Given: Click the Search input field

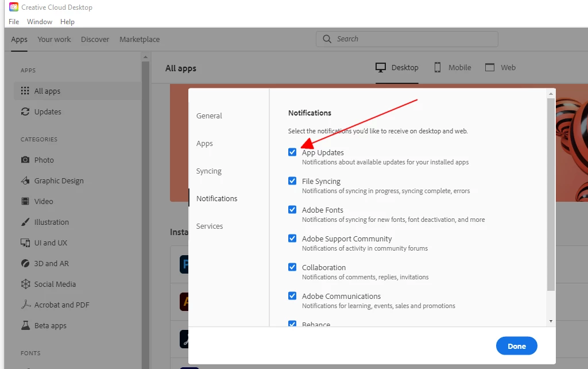Looking at the screenshot, I should pos(407,39).
